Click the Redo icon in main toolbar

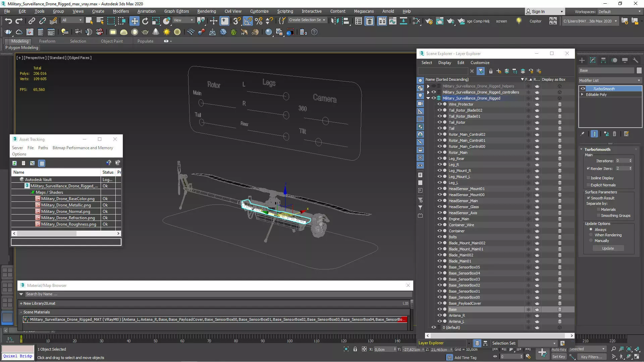[x=19, y=21]
